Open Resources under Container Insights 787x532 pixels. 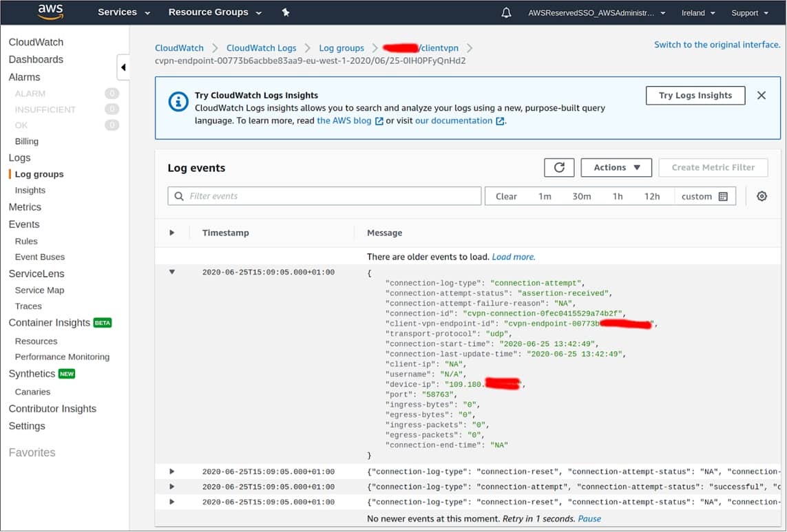(x=36, y=341)
